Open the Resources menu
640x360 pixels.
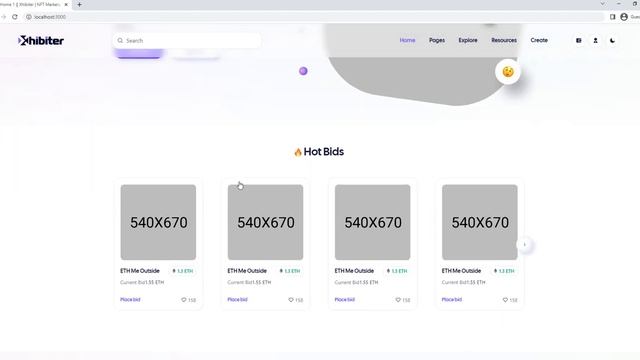[x=504, y=40]
